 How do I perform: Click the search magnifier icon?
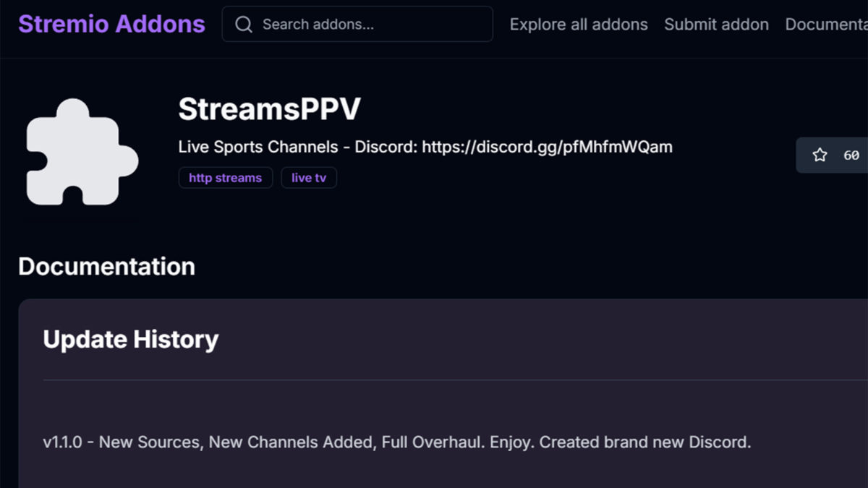coord(244,25)
